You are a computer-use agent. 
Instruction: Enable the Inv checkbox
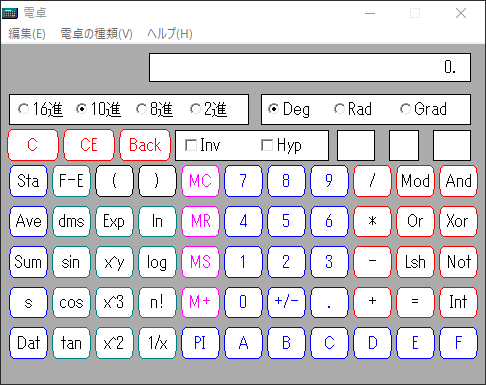(x=203, y=145)
